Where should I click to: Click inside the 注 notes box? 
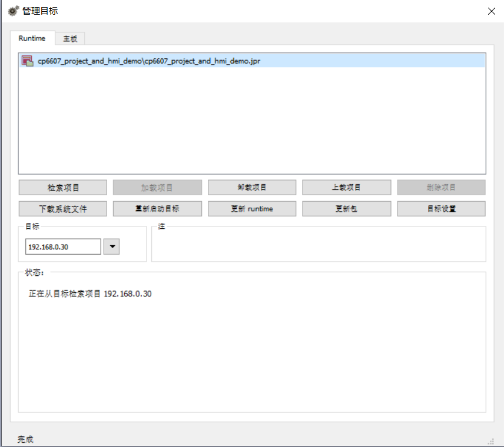click(x=319, y=245)
